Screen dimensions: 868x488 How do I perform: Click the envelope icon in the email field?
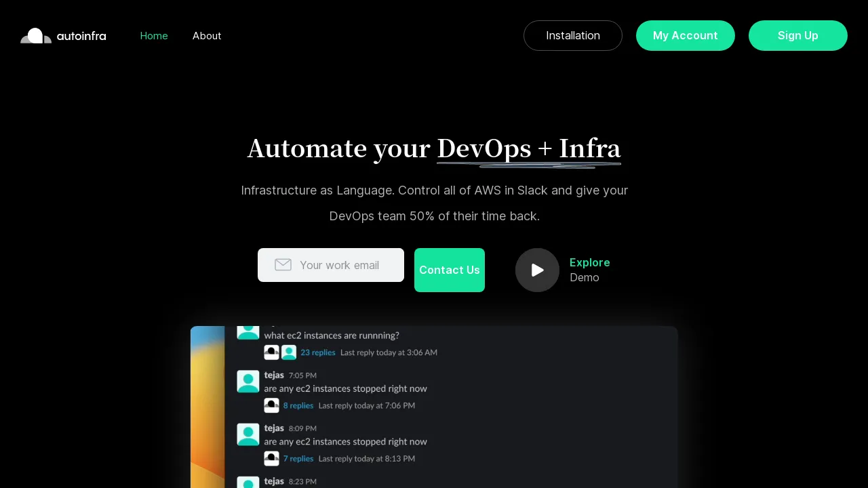(x=283, y=264)
